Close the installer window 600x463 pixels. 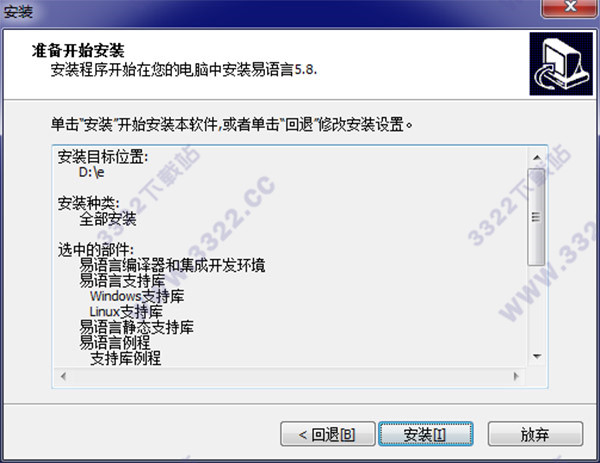pyautogui.click(x=570, y=7)
